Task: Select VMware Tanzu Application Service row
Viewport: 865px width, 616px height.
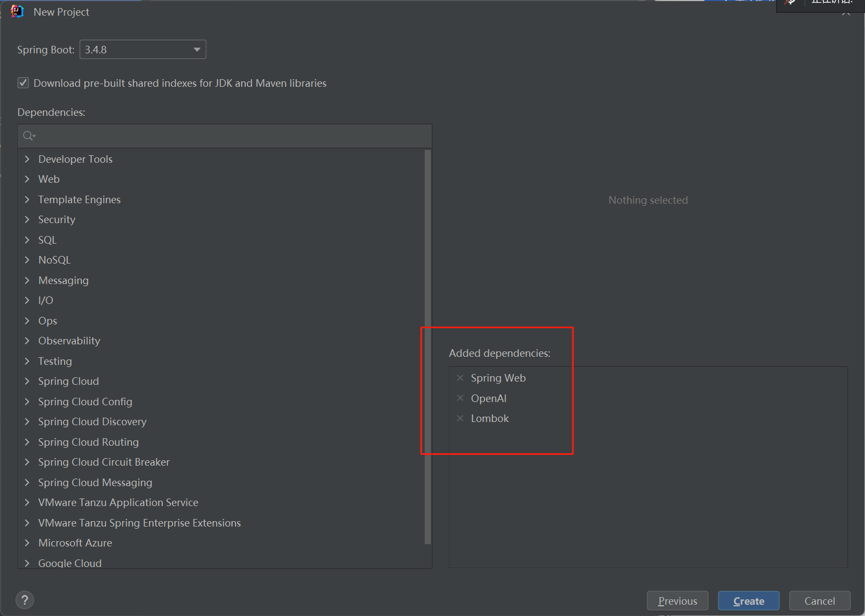Action: pyautogui.click(x=222, y=502)
